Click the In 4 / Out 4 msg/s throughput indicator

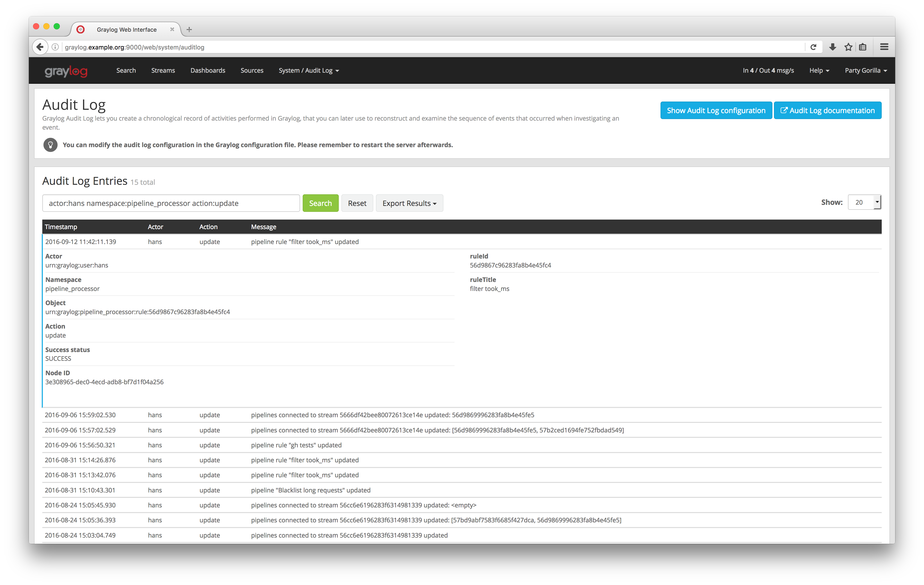pos(768,71)
